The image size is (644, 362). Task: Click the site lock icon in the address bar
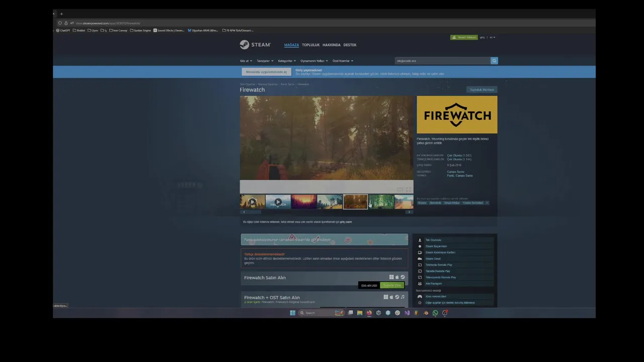point(65,23)
